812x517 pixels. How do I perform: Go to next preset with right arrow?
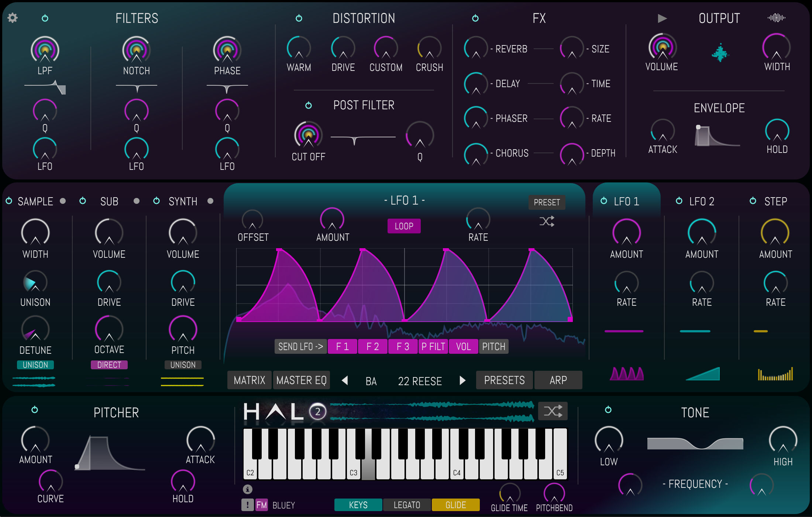pyautogui.click(x=462, y=380)
